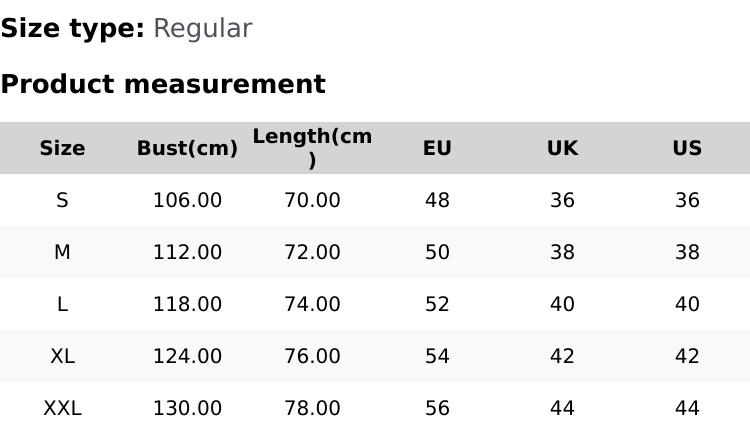
Task: Select the UK column header
Action: pos(562,148)
